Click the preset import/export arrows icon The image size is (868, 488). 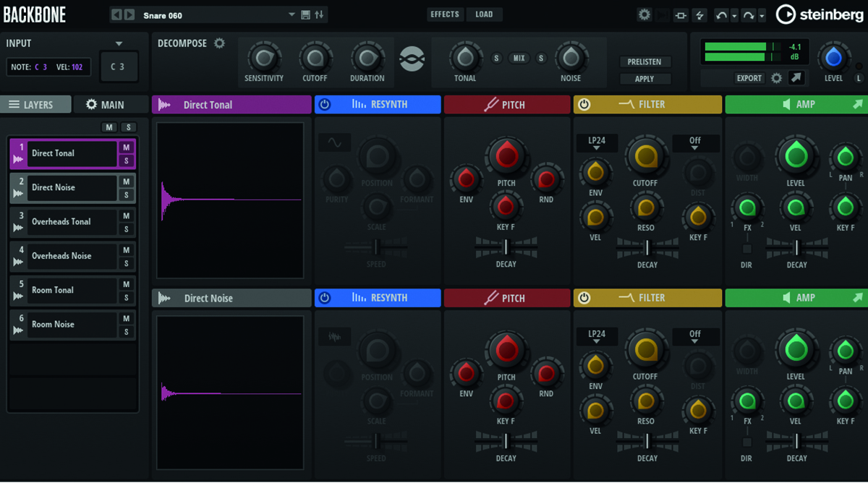(x=319, y=14)
